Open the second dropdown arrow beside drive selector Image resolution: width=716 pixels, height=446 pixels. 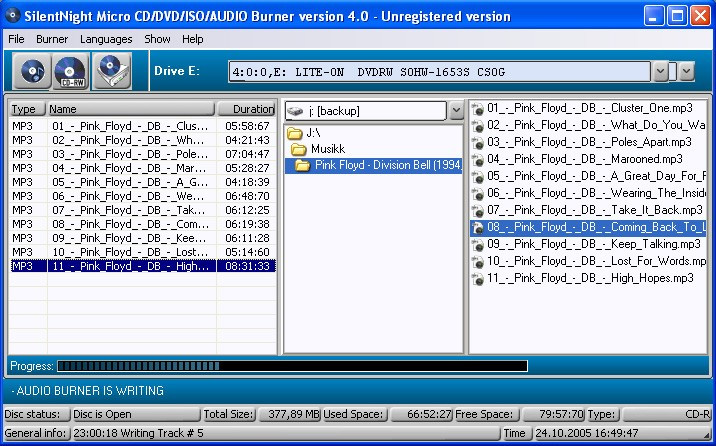[x=686, y=72]
